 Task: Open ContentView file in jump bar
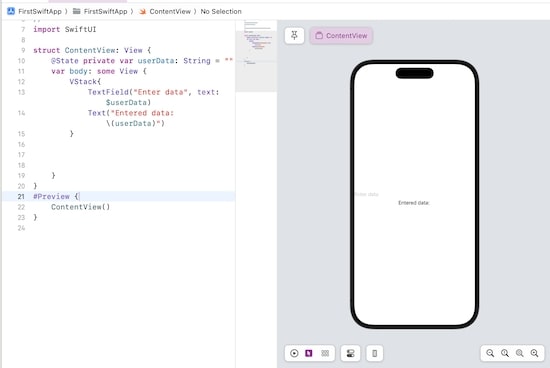click(x=170, y=11)
